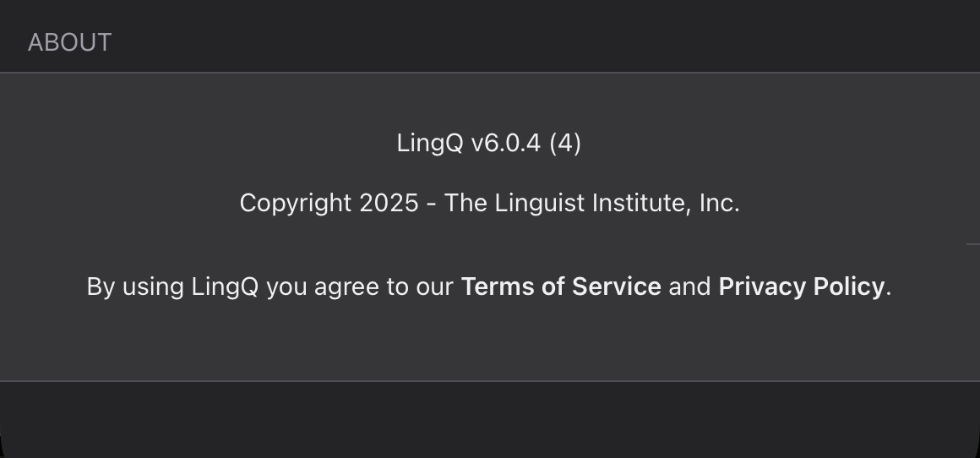Open the Privacy Policy link
Image resolution: width=980 pixels, height=458 pixels.
801,286
